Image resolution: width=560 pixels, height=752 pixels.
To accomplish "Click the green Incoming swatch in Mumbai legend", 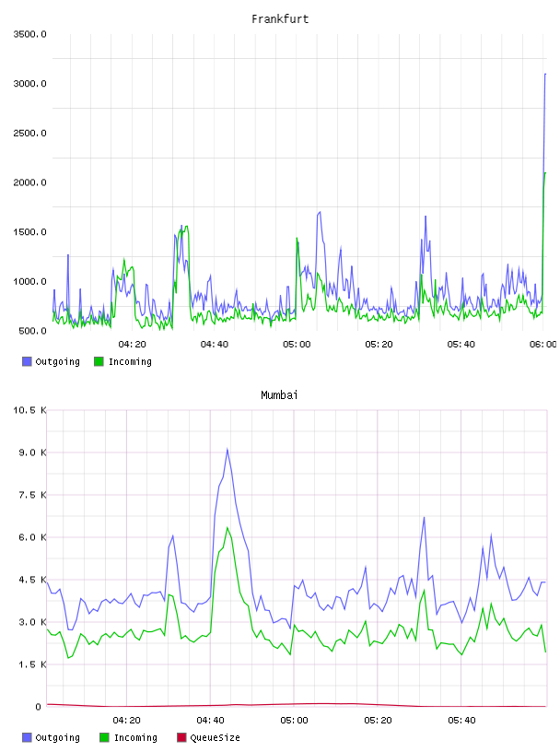I will (x=104, y=737).
